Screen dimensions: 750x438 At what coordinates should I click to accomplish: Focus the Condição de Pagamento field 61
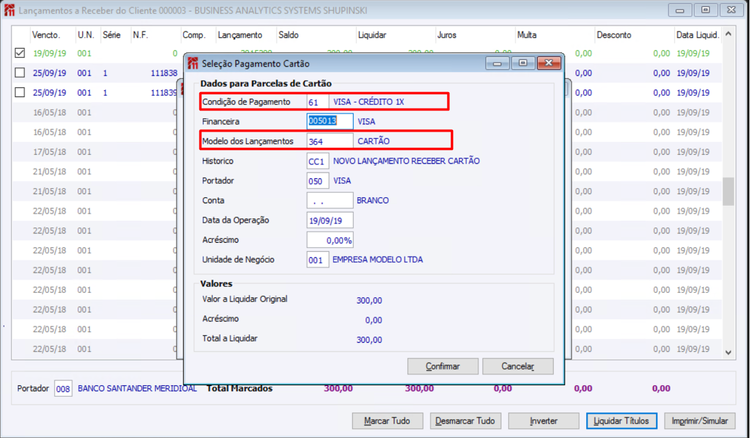point(318,102)
